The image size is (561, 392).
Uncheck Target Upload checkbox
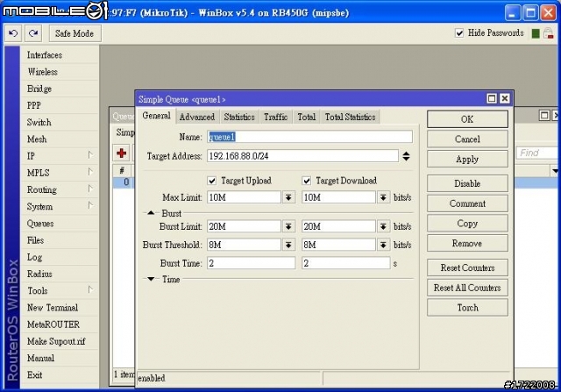(212, 181)
